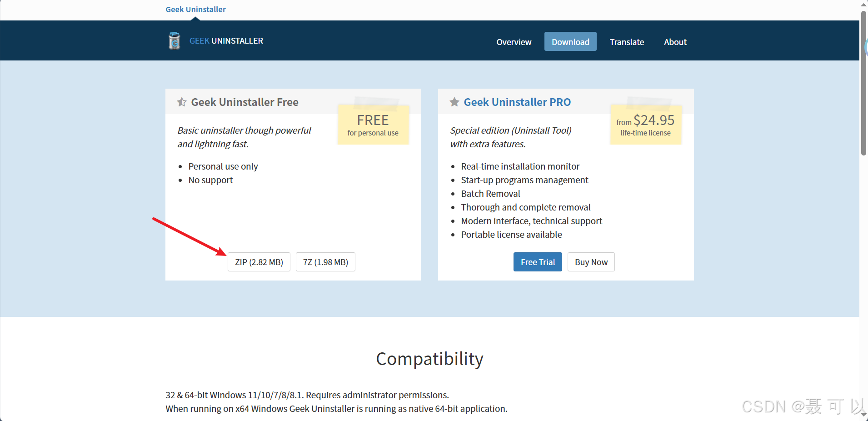The image size is (868, 421).
Task: Click the from $24.95 price note
Action: click(x=646, y=125)
